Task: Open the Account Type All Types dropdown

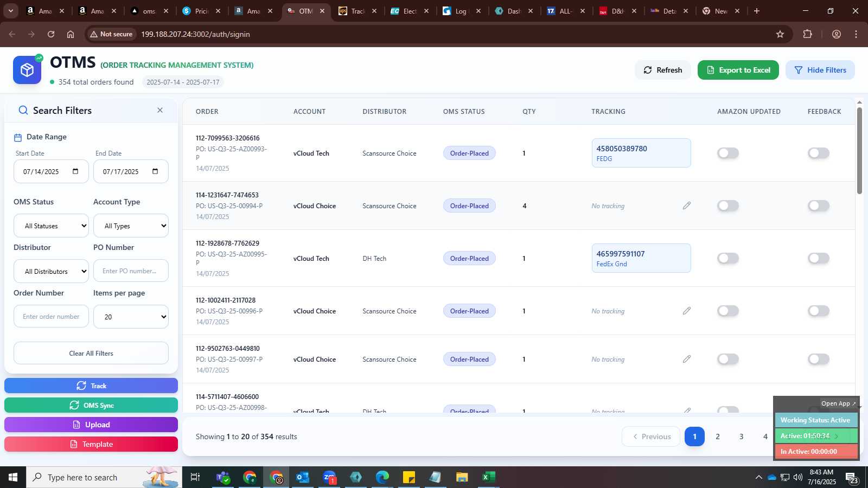Action: [x=131, y=226]
